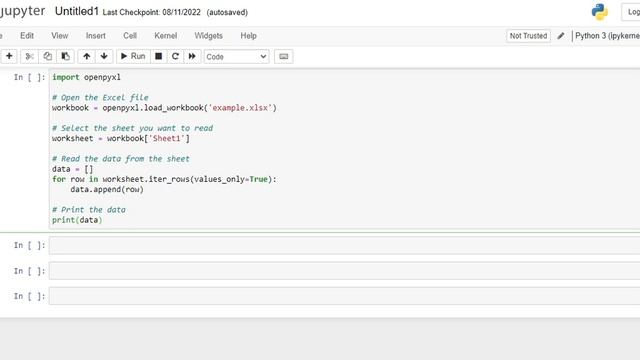Click the 'print(data)' line
640x360 pixels.
(77, 220)
